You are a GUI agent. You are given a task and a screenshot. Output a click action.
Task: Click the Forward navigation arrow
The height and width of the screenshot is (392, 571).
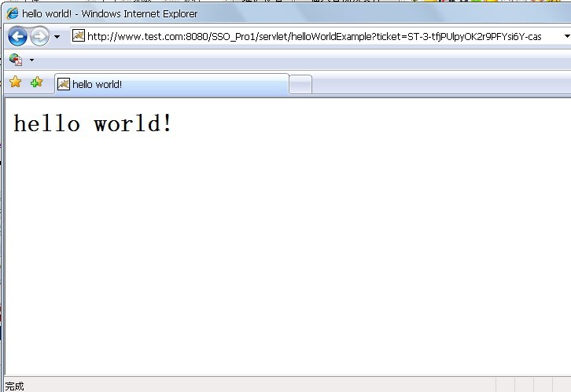(39, 36)
